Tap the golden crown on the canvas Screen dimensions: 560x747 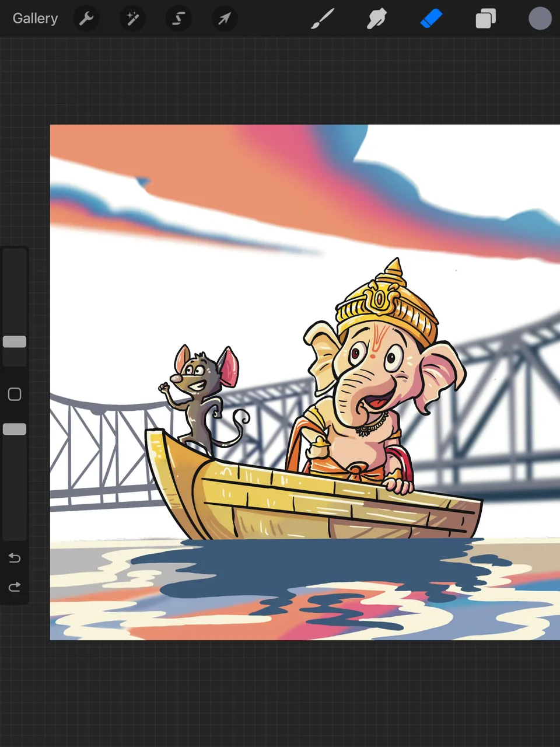pos(388,303)
